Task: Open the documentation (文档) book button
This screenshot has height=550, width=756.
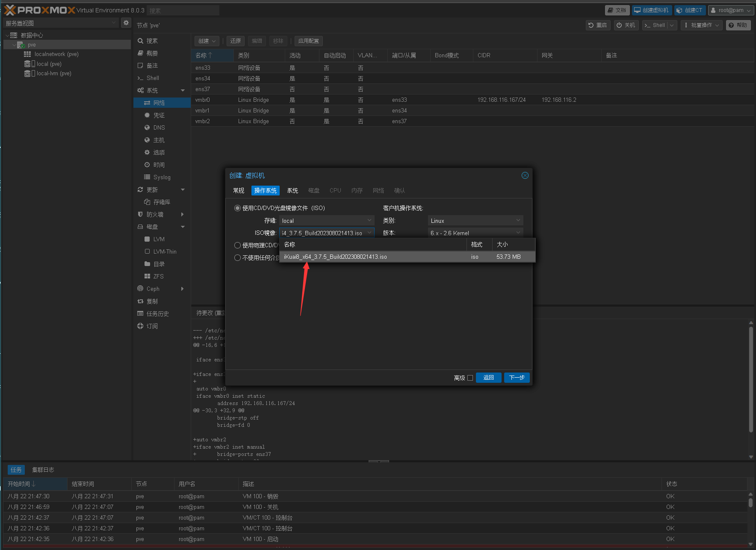Action: coord(617,10)
